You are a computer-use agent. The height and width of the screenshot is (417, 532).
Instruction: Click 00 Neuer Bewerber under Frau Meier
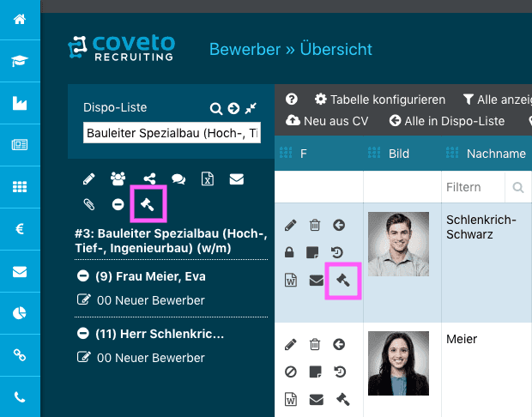[151, 300]
